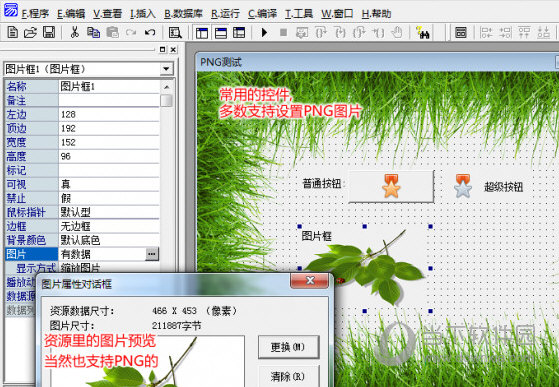
Task: Click the Paste clipboard toolbar icon
Action: [x=112, y=32]
